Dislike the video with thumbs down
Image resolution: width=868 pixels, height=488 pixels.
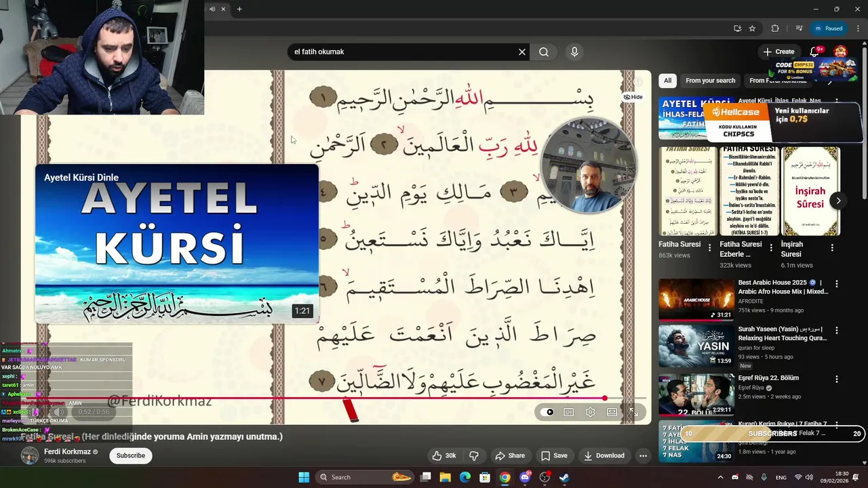tap(474, 455)
